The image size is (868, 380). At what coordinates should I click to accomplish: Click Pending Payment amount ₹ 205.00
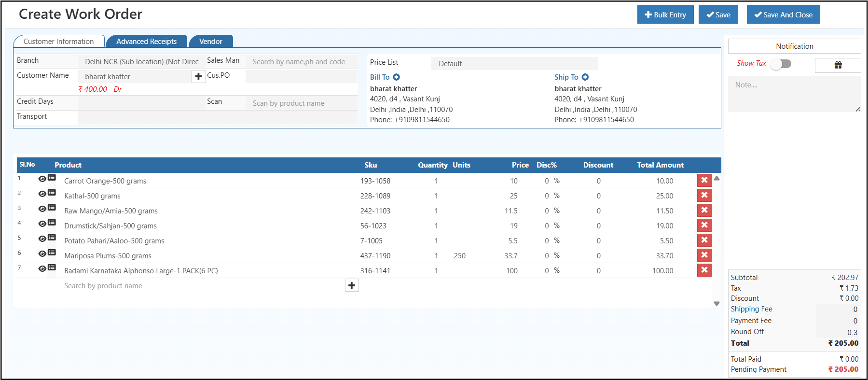(843, 369)
